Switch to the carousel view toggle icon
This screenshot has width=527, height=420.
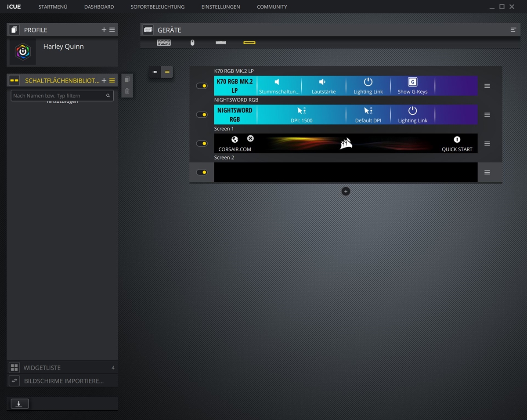pos(155,72)
